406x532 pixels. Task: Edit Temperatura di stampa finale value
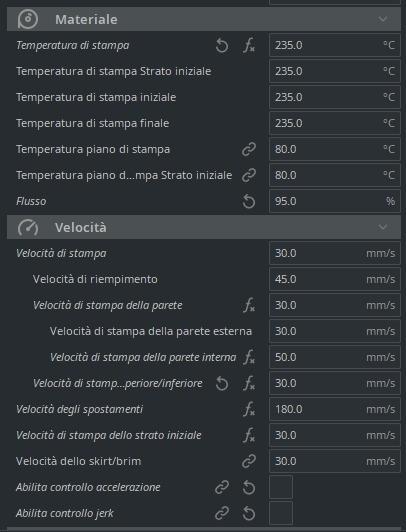(x=335, y=123)
